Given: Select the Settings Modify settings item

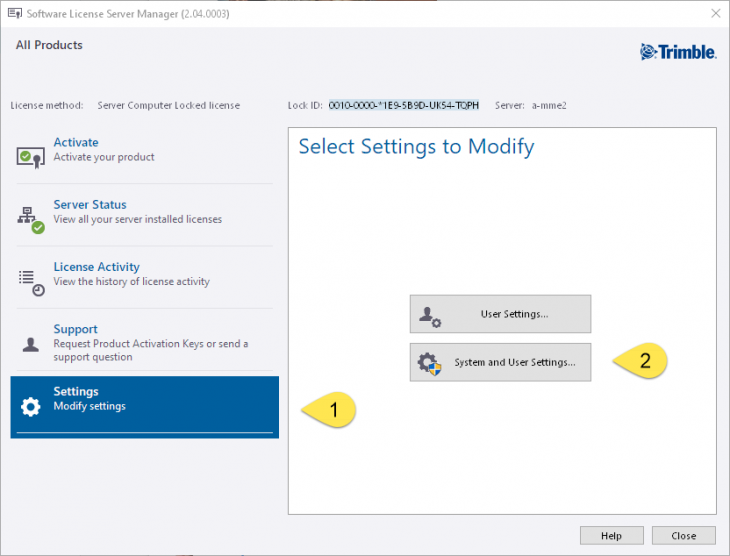Looking at the screenshot, I should 144,407.
